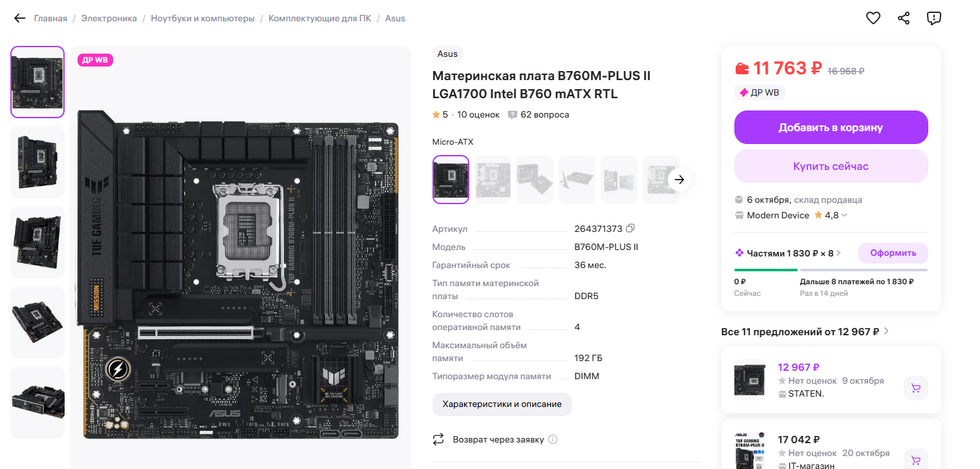
Task: Add the 17 042 ₽ offer to cart
Action: pyautogui.click(x=915, y=460)
